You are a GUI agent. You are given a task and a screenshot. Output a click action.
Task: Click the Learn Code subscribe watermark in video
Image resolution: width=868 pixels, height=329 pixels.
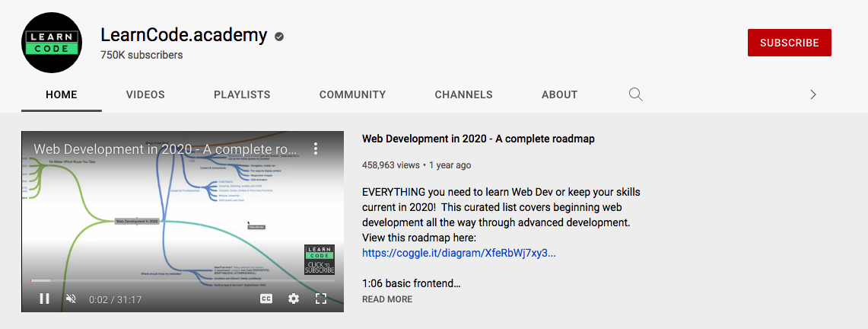(x=320, y=260)
